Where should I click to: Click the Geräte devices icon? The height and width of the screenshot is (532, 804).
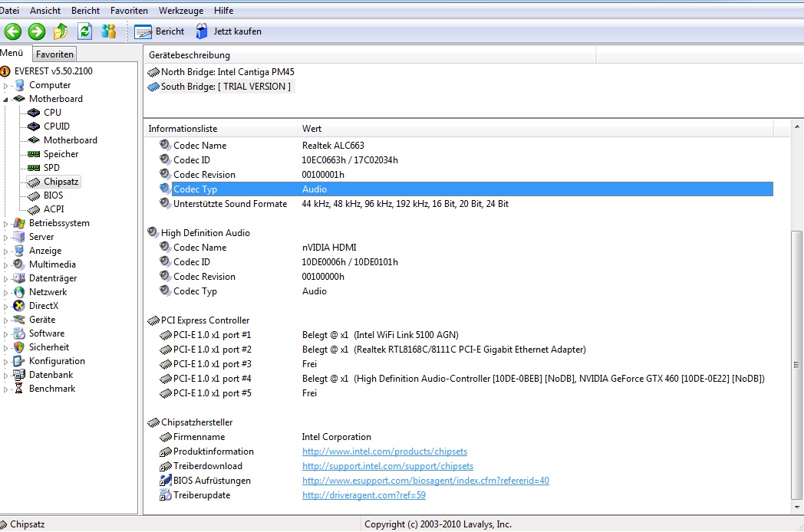tap(19, 320)
